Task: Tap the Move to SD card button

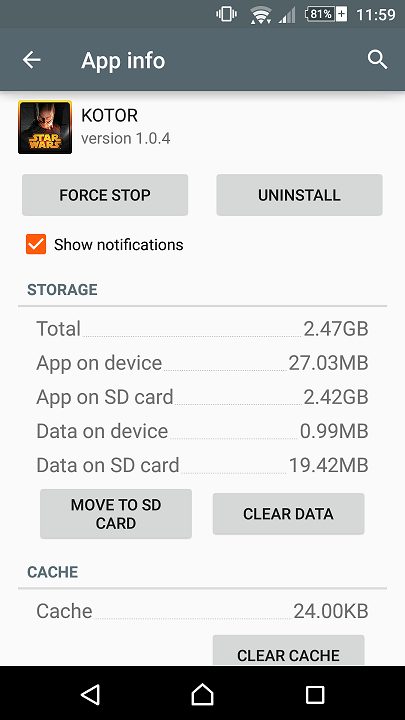Action: [116, 514]
